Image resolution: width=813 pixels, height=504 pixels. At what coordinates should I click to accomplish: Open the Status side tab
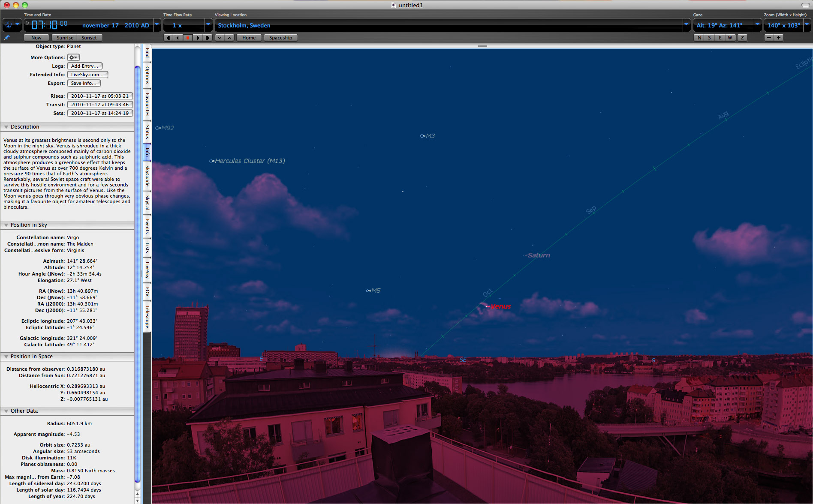click(147, 132)
